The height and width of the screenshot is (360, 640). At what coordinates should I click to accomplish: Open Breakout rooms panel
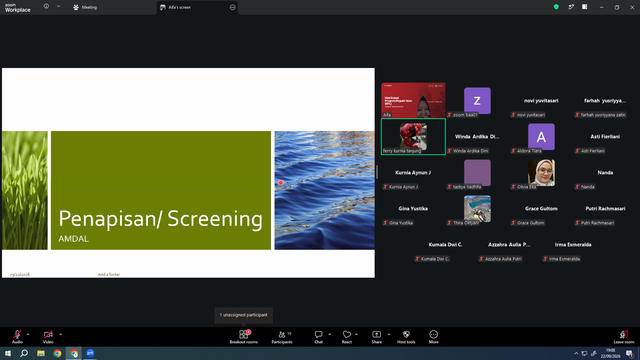click(x=244, y=337)
